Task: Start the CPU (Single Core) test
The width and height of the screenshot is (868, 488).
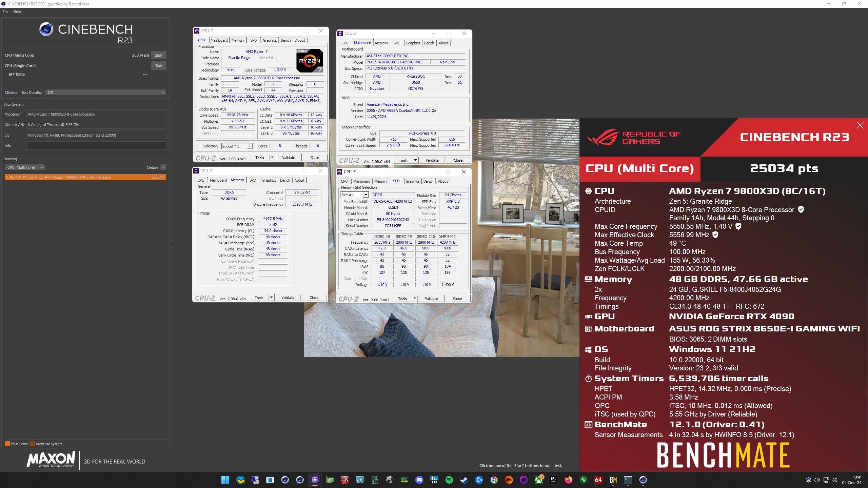Action: click(159, 66)
